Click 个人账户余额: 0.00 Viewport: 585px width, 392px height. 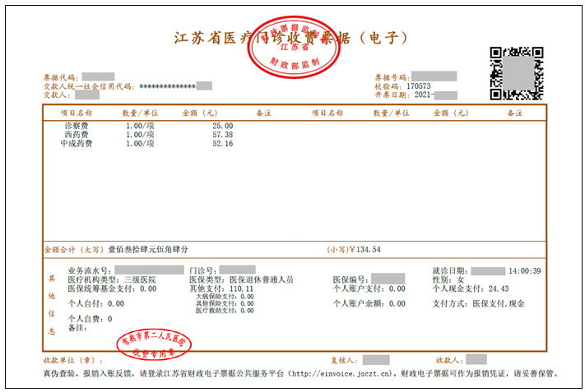point(369,304)
